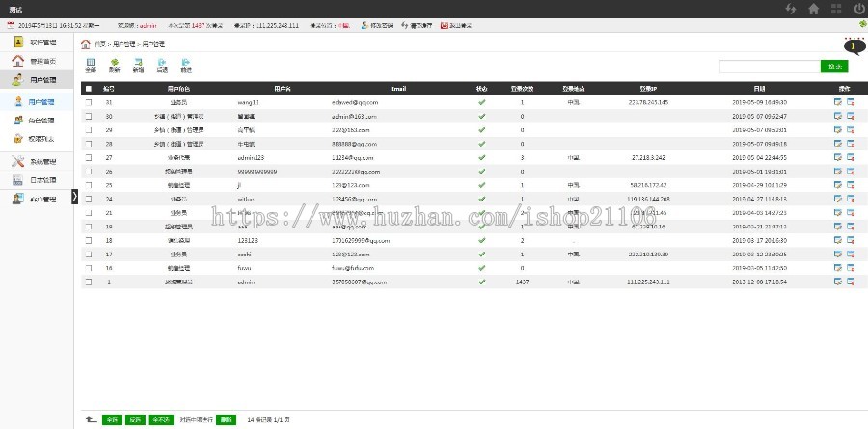Delete user wang11 in row 31
This screenshot has height=429, width=868.
pyautogui.click(x=851, y=102)
